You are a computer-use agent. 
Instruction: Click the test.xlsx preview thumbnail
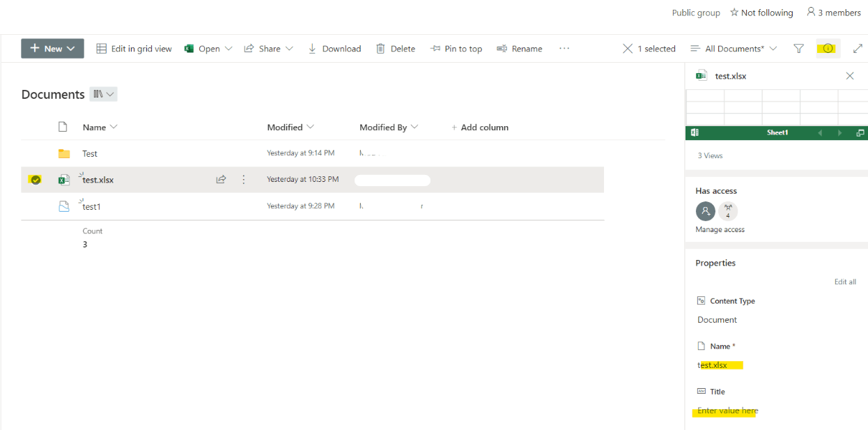(x=777, y=107)
